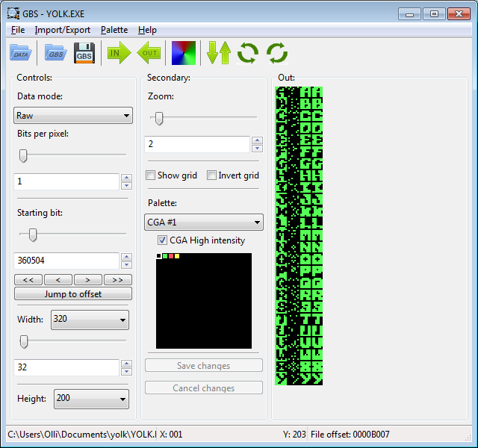
Task: Click the open GBS file folder icon
Action: click(x=55, y=53)
